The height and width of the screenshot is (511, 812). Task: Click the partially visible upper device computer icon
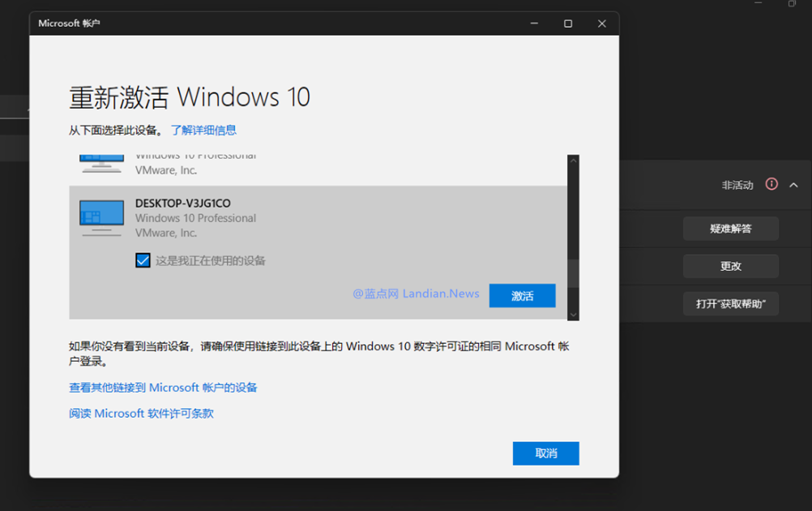click(101, 163)
